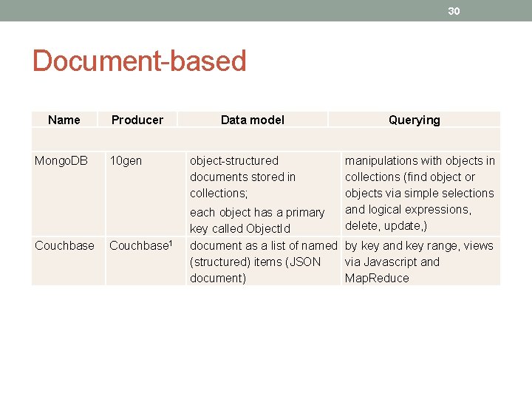Click text 'by key and key range, views'
Screen dimensions: 532x399
coord(419,245)
